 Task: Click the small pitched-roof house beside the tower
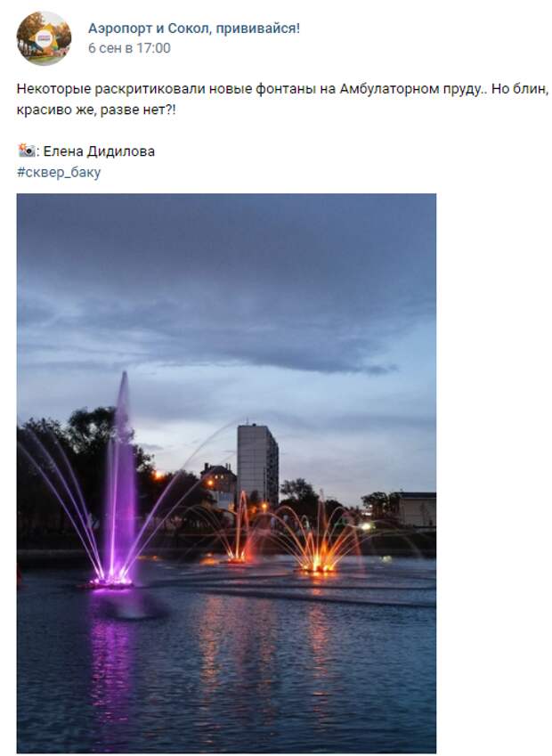point(219,482)
